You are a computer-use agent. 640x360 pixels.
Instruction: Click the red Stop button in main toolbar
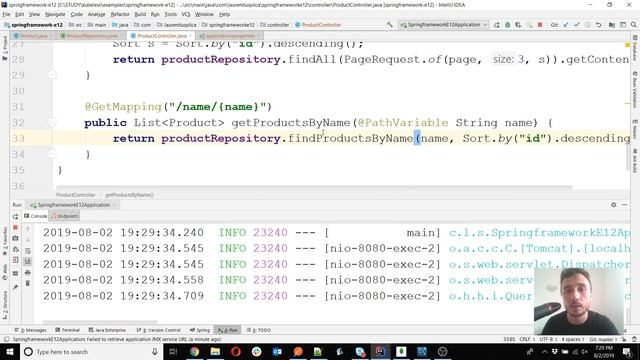click(x=540, y=25)
